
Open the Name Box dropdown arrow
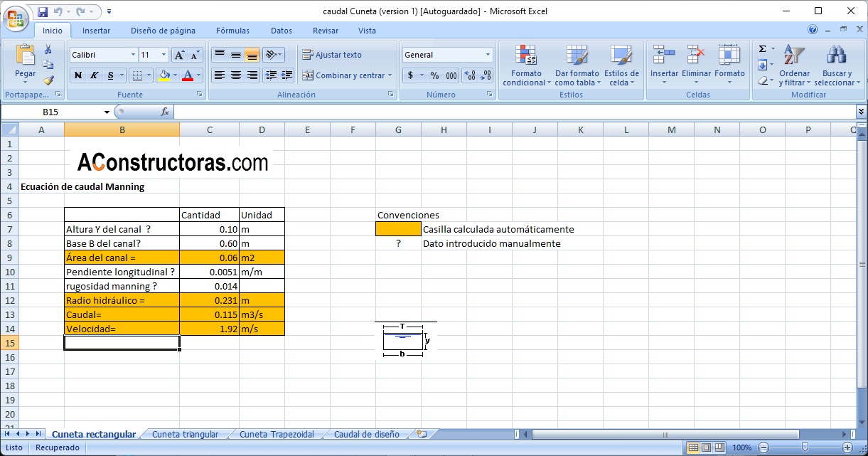tap(107, 112)
